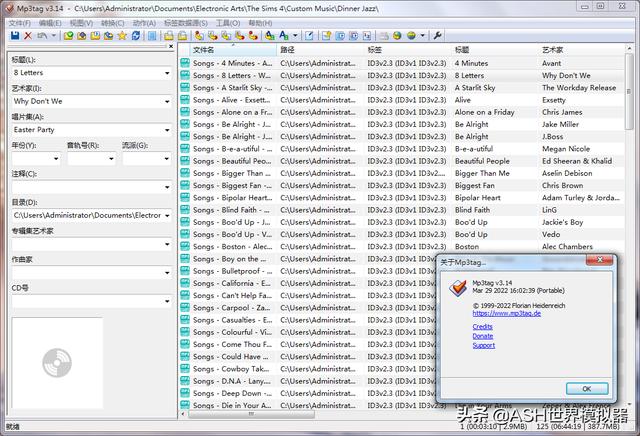Image resolution: width=640 pixels, height=436 pixels.
Task: Click the Copy tag toolbar icon
Action: (x=169, y=36)
